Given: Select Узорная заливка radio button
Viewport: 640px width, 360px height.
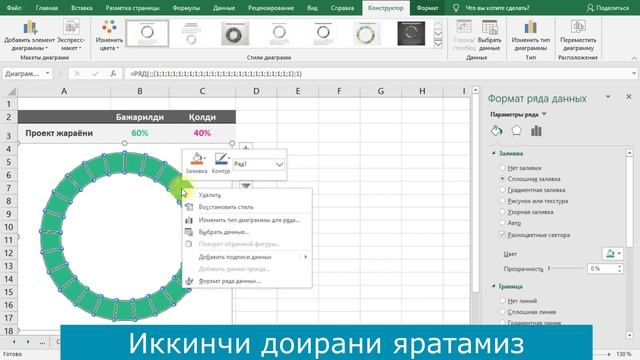Looking at the screenshot, I should pos(502,212).
